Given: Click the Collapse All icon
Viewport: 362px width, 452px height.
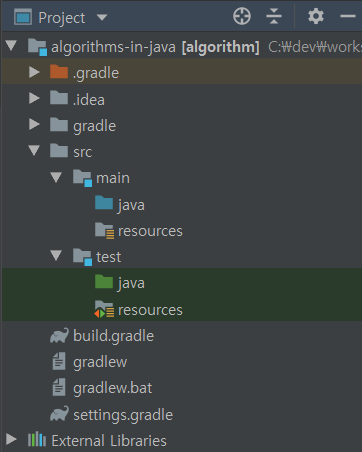Looking at the screenshot, I should pos(274,16).
